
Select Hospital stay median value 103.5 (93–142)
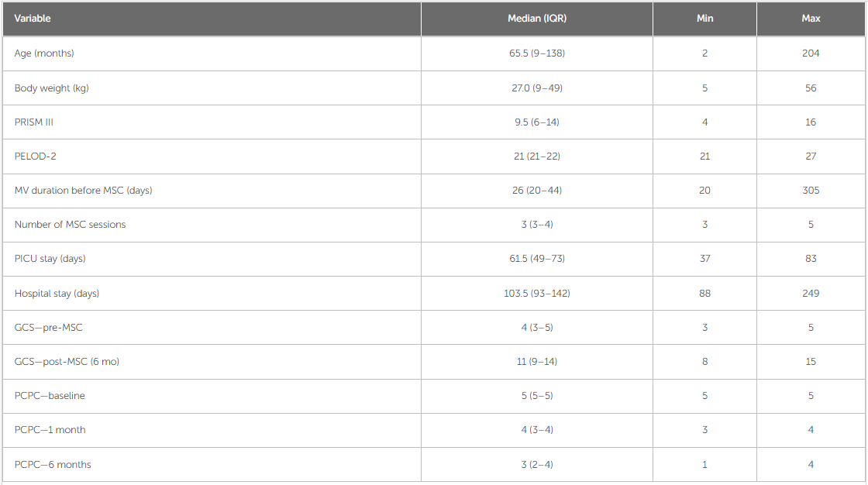[x=537, y=294]
